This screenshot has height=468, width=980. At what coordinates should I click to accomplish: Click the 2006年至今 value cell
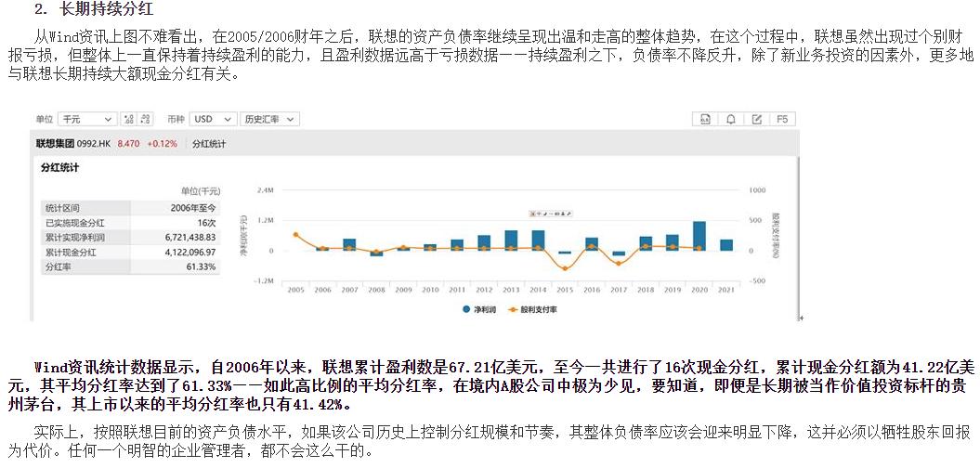point(176,207)
